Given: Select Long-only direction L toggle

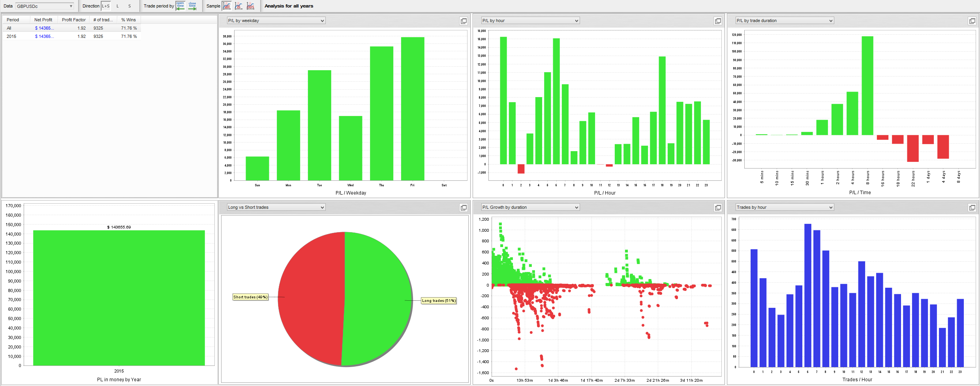Looking at the screenshot, I should (118, 6).
